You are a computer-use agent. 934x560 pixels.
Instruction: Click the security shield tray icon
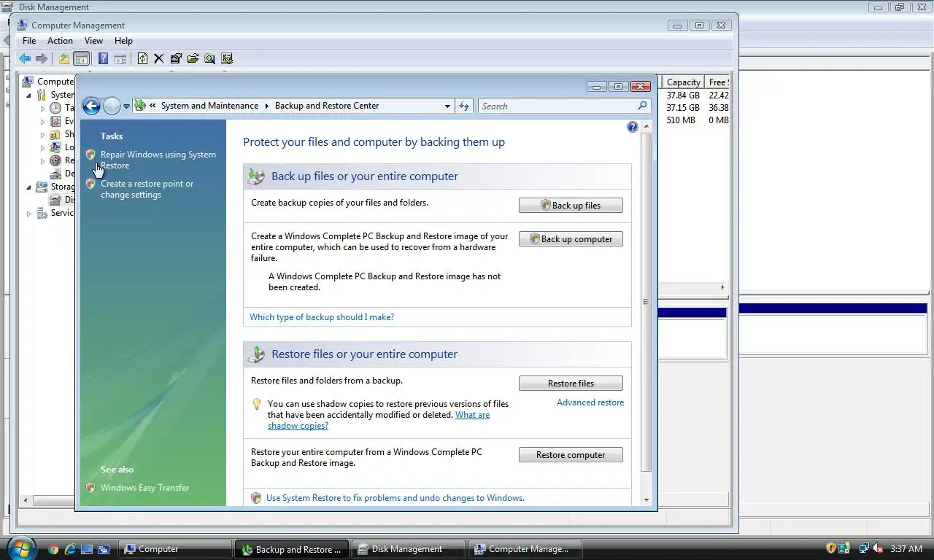(831, 548)
